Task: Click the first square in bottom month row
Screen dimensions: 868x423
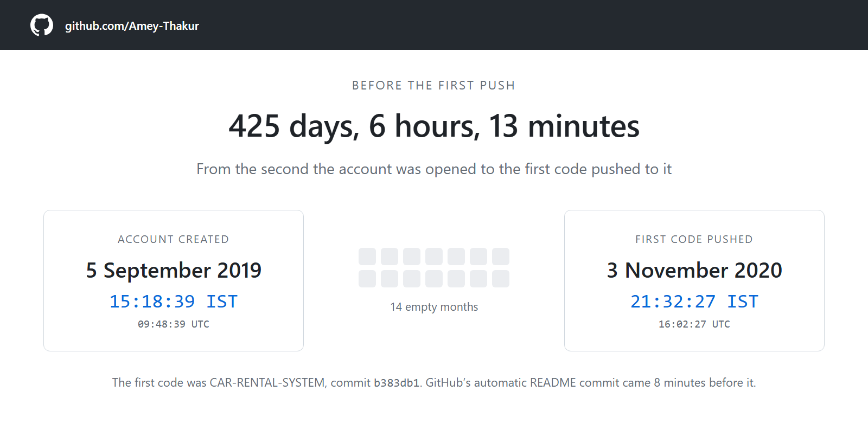Action: (x=367, y=279)
